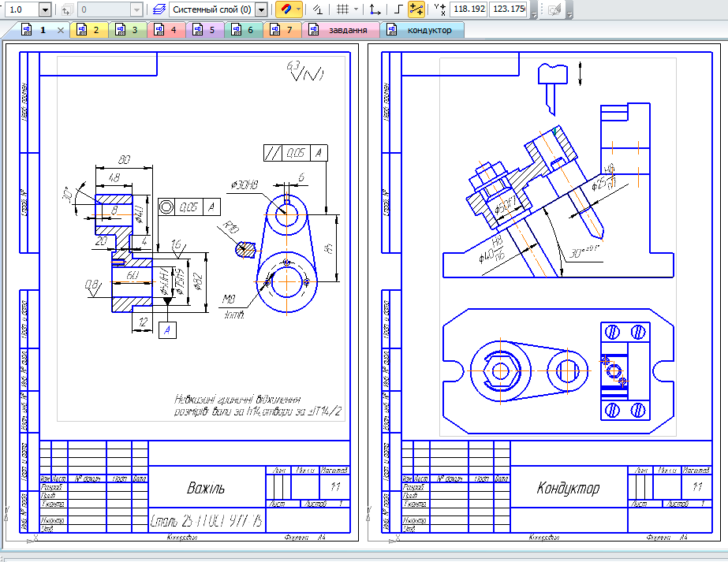
Task: Click the document icon on tab 1
Action: pos(27,30)
